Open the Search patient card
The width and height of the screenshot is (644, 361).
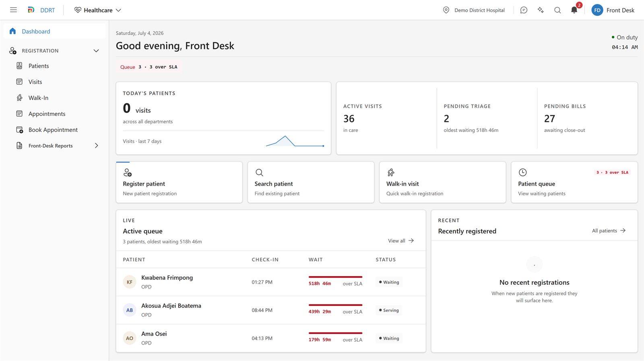pos(311,183)
